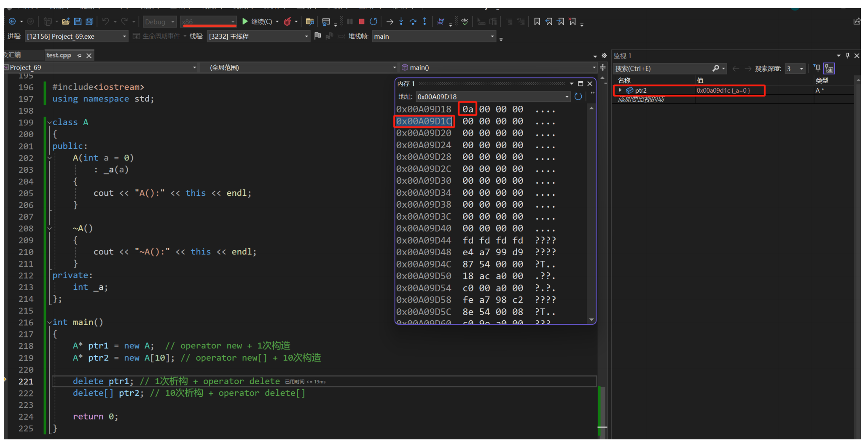Close the test.cpp tab

(x=89, y=56)
